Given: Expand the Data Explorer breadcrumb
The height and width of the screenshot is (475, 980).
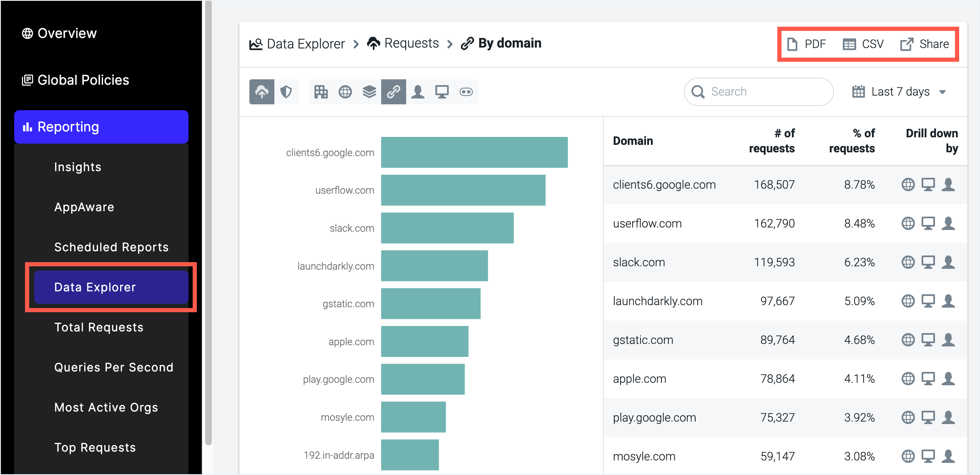Looking at the screenshot, I should (x=305, y=43).
